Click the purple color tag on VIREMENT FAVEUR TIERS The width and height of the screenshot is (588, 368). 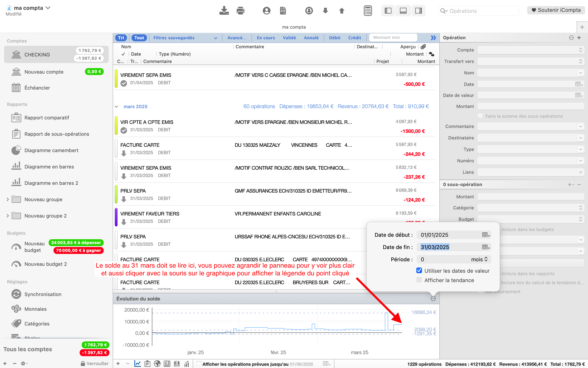pyautogui.click(x=116, y=217)
